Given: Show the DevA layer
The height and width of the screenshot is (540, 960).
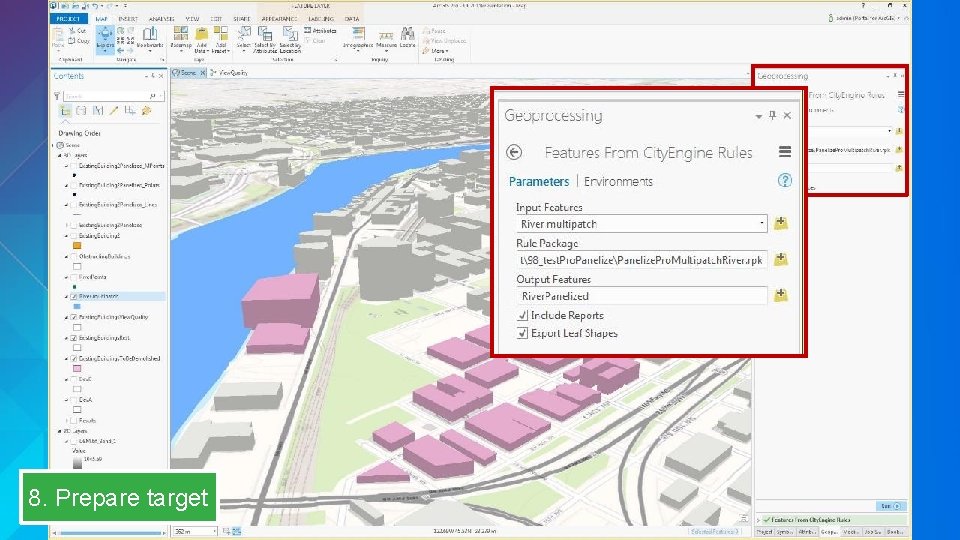Looking at the screenshot, I should coord(74,400).
